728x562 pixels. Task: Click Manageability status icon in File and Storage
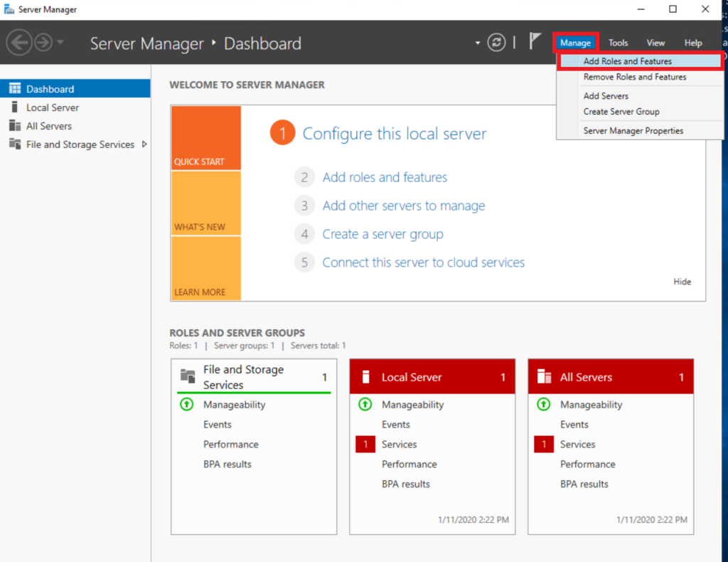[x=187, y=405]
